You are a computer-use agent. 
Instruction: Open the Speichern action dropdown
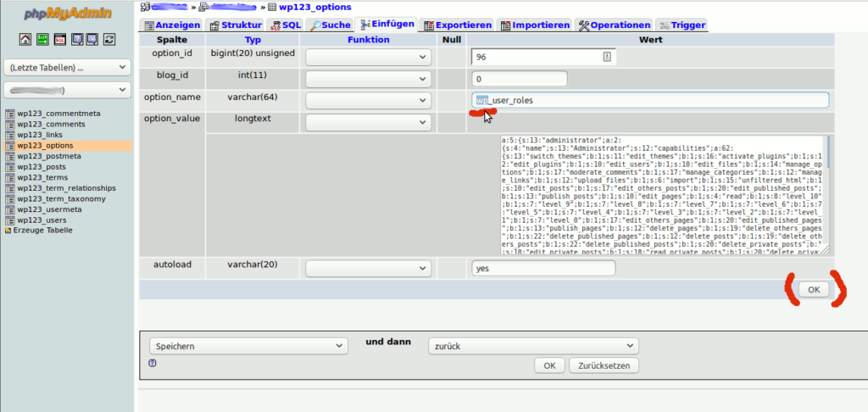pos(248,346)
